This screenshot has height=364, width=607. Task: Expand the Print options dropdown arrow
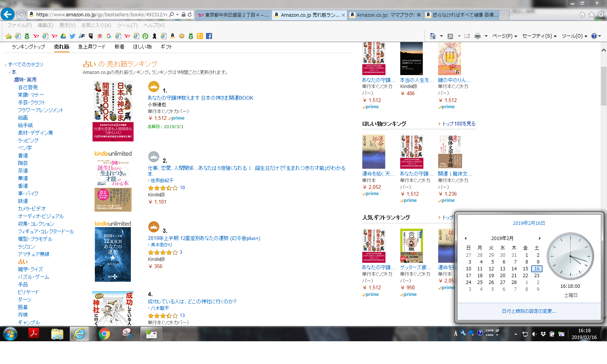tap(486, 36)
